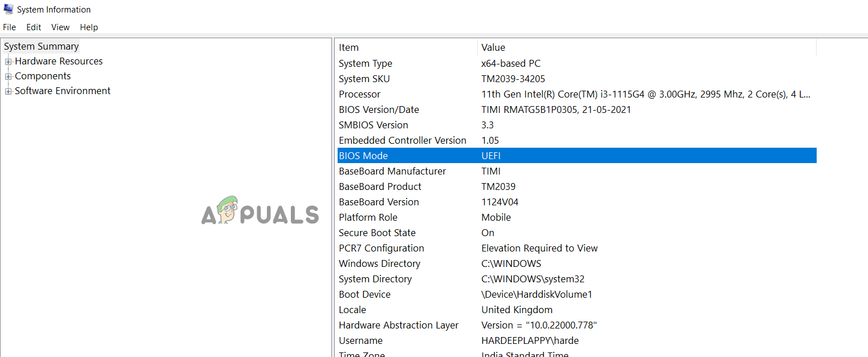Select the Processor row
This screenshot has height=357, width=868.
coord(359,94)
